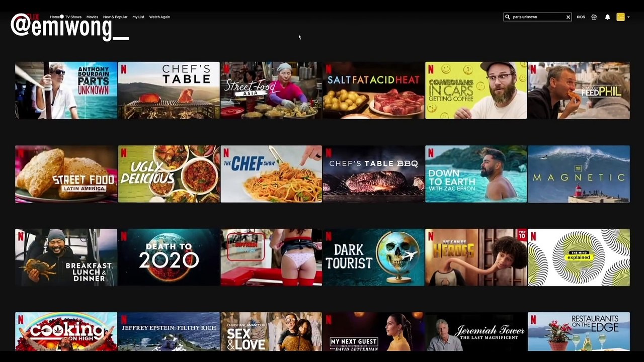This screenshot has height=362, width=644.
Task: Open the notifications bell
Action: coord(607,17)
